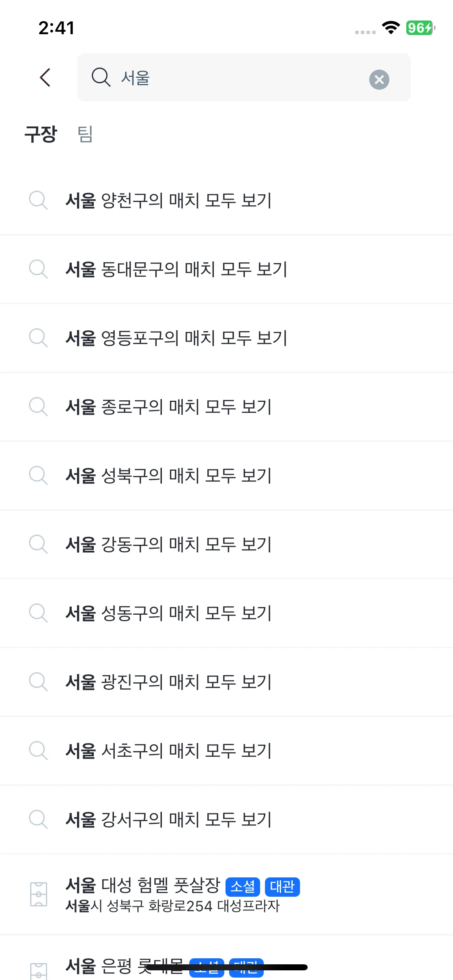This screenshot has height=980, width=453.
Task: Clear the 서울 search text
Action: [379, 79]
